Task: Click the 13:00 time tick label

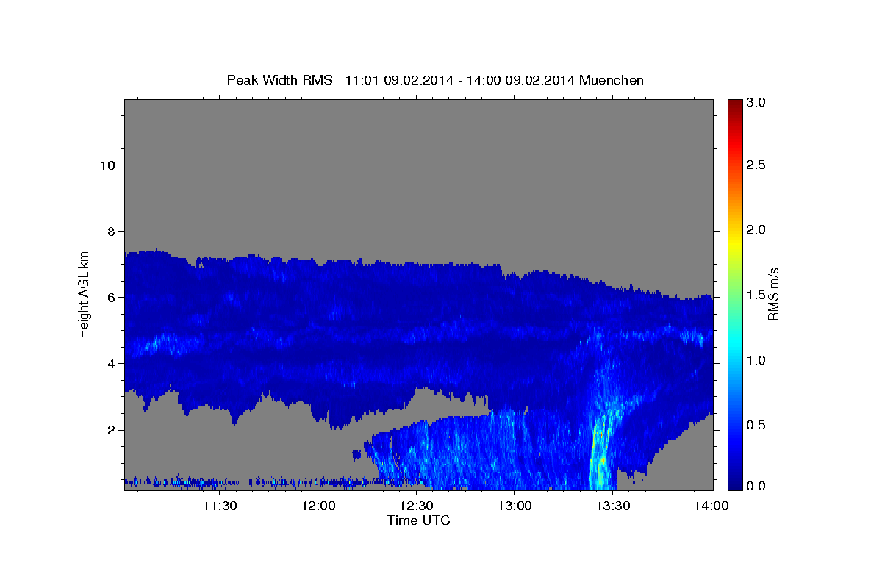Action: [x=514, y=506]
